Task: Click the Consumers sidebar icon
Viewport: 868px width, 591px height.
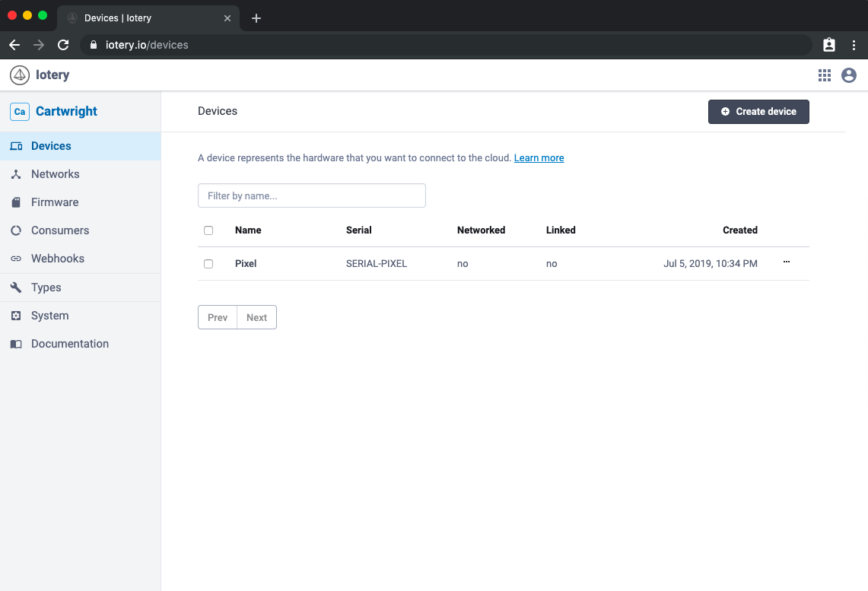Action: pyautogui.click(x=16, y=230)
